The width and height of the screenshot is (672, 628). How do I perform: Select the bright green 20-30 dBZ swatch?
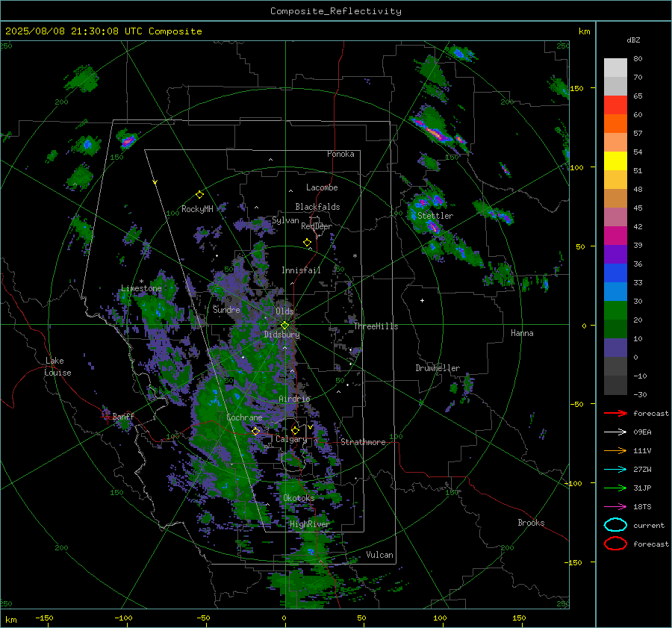tap(615, 311)
